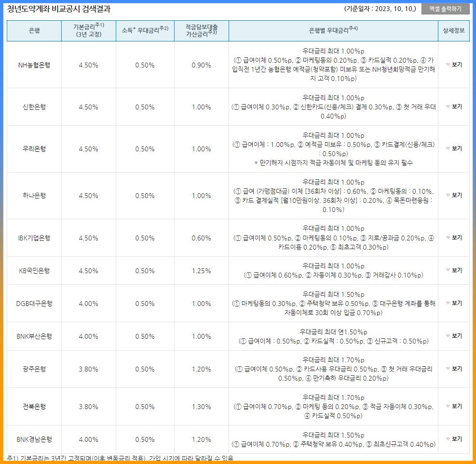
Task: Click the 신한은행 bank name cell
Action: [34, 107]
